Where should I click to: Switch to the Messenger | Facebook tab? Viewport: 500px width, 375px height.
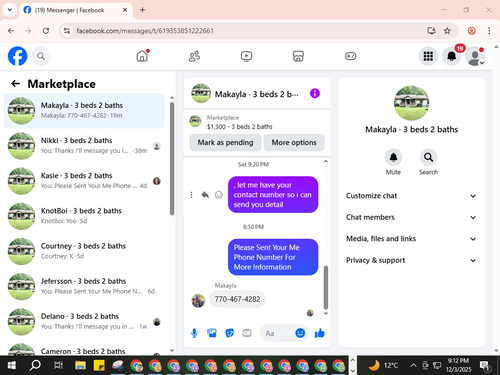[x=76, y=10]
